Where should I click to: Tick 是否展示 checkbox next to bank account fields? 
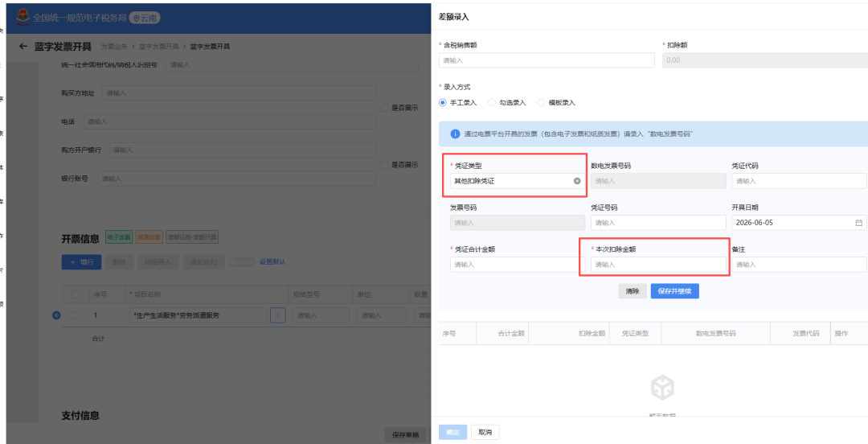coord(384,165)
